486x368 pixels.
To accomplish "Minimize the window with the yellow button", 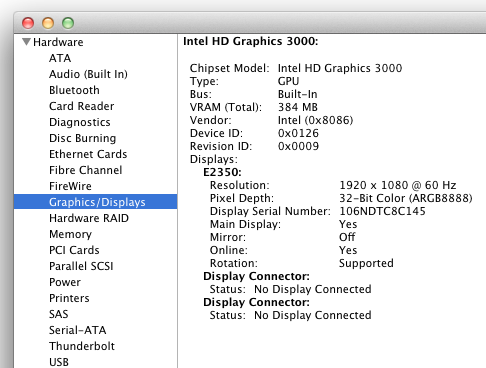I will (x=48, y=23).
